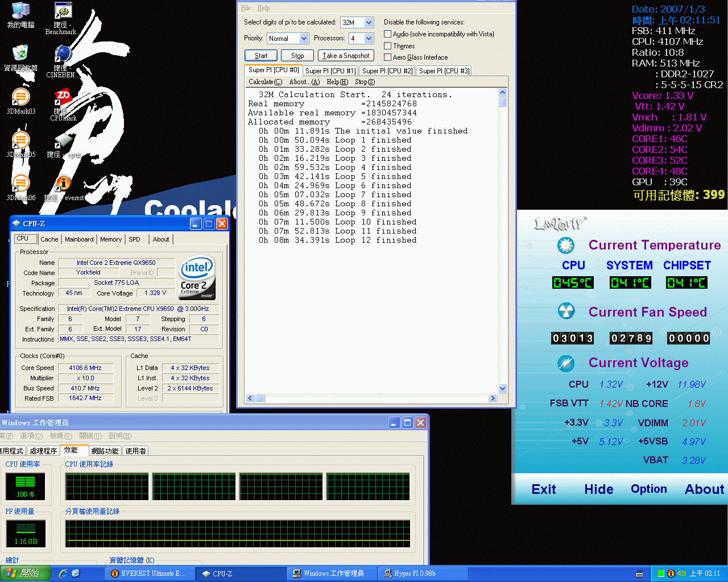Open the Help menu in Hyper PI
The width and height of the screenshot is (728, 582).
click(x=263, y=8)
